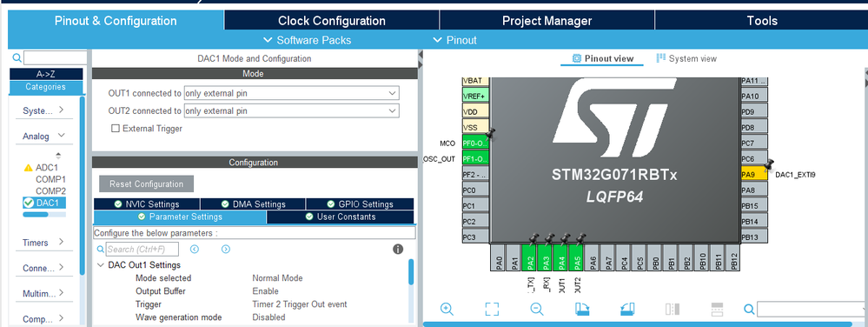Click the Output Buffer Enable value

(266, 291)
